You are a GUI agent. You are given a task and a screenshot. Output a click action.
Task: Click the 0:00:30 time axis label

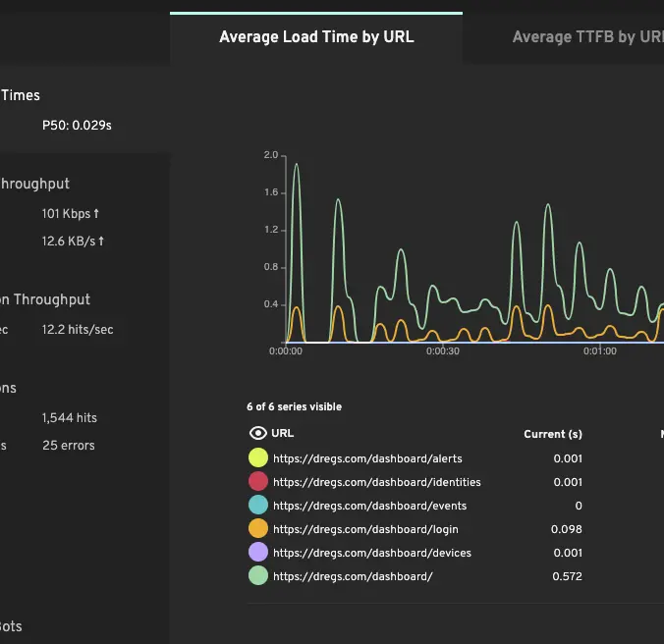(x=443, y=351)
